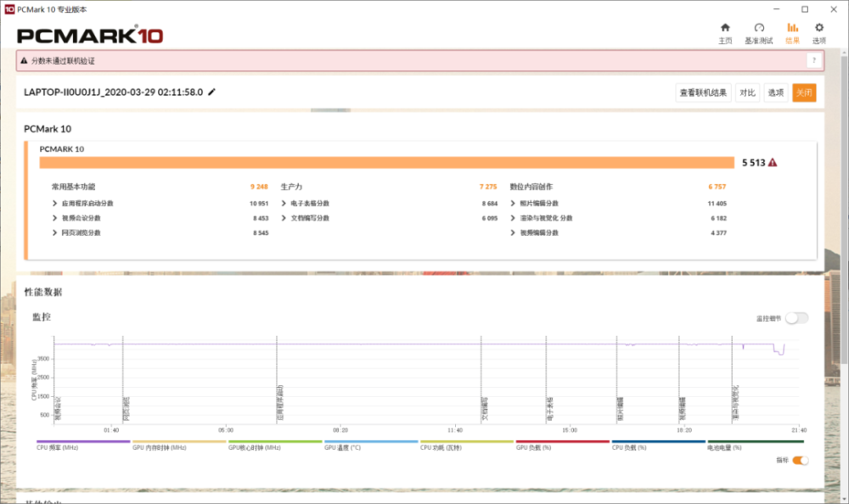
Task: Click the vertical scrollbar on the right
Action: (x=844, y=209)
